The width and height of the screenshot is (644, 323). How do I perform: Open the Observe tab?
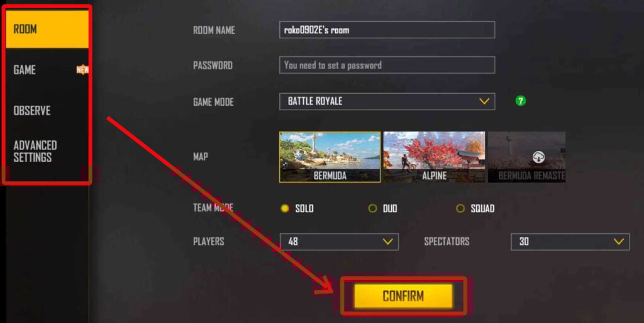click(x=47, y=111)
